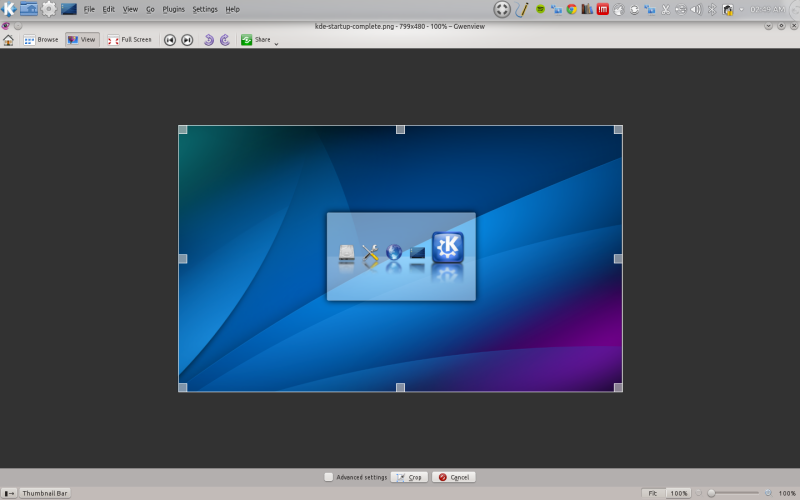Click the Share button

(256, 40)
